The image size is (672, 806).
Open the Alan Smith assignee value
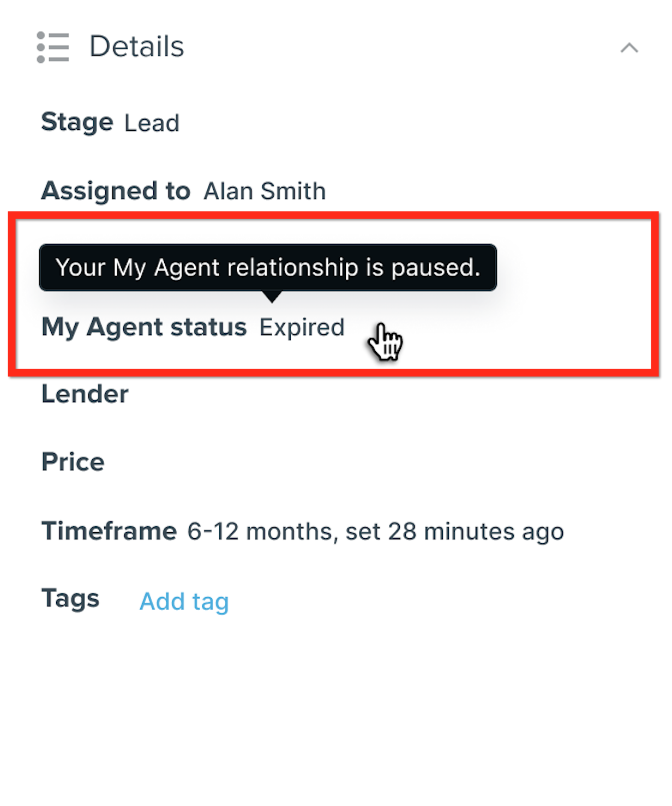pyautogui.click(x=265, y=191)
